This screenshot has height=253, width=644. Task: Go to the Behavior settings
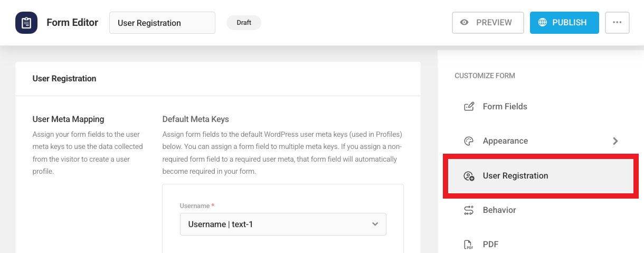coord(499,210)
